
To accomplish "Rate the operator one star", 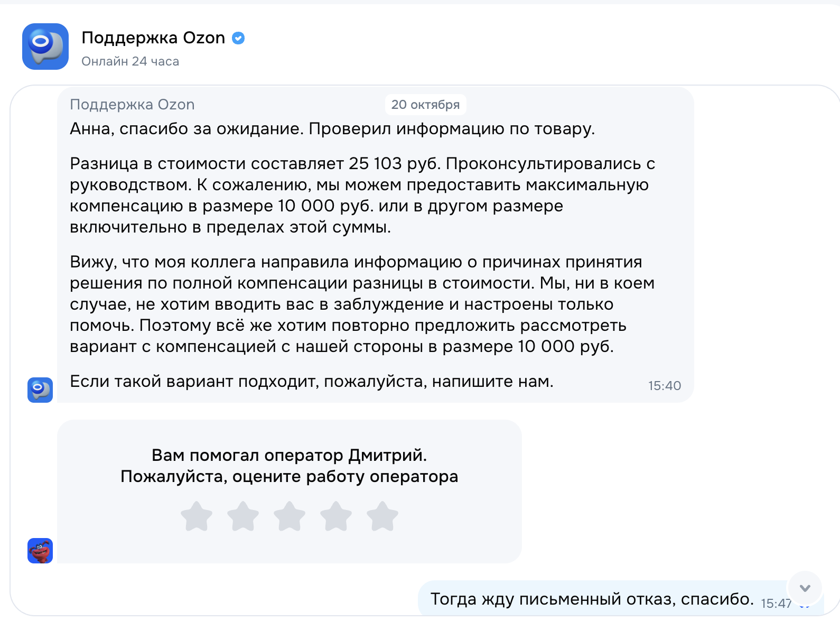I will point(197,516).
